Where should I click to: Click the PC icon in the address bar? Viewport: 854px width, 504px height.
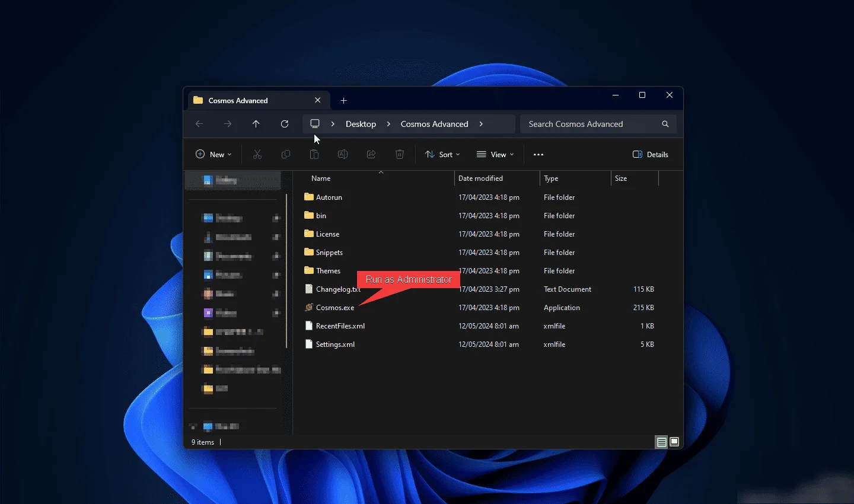315,124
